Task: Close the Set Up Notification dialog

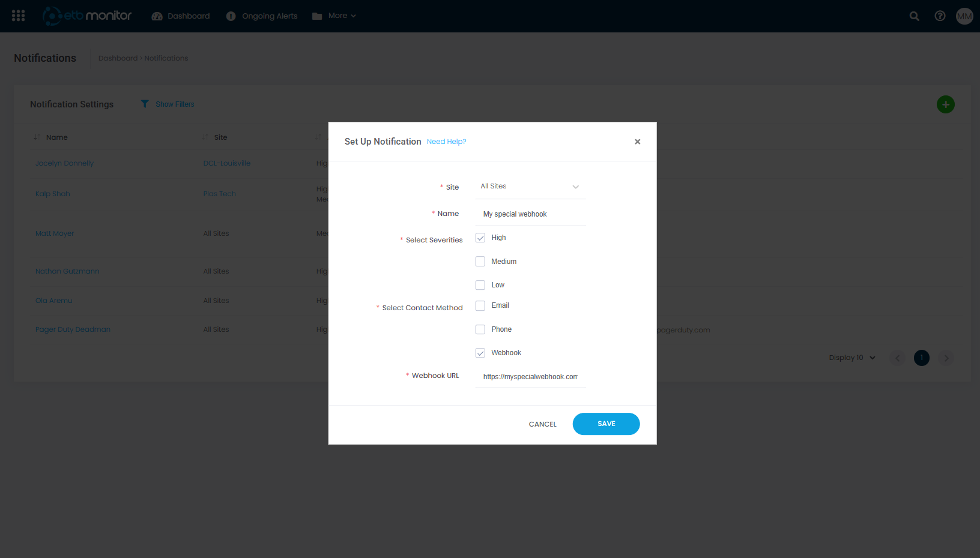Action: (638, 142)
